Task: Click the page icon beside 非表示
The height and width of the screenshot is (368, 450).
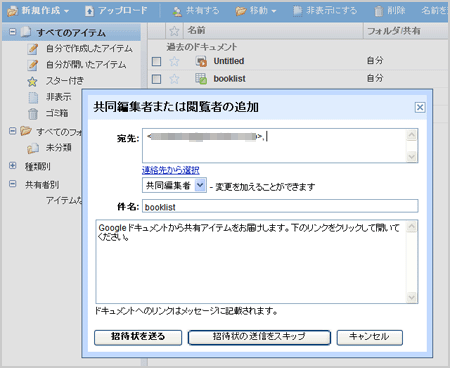Action: pos(33,97)
